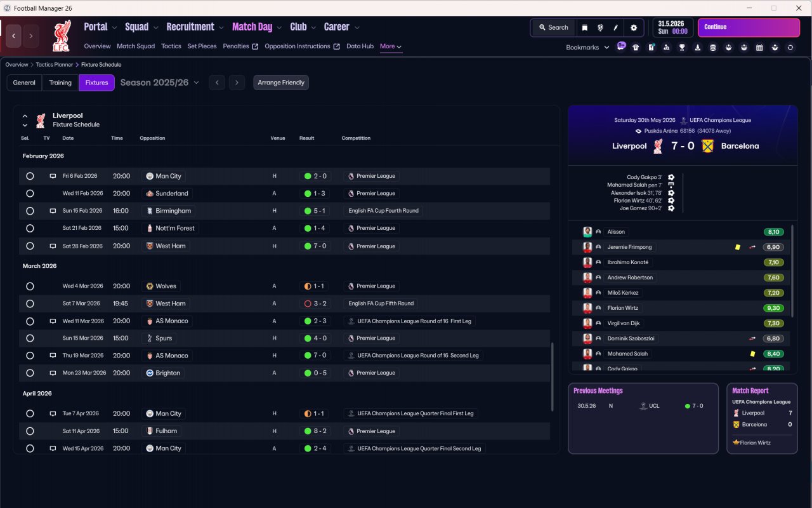Open the Portal dropdown menu
This screenshot has height=508, width=812.
click(x=101, y=27)
